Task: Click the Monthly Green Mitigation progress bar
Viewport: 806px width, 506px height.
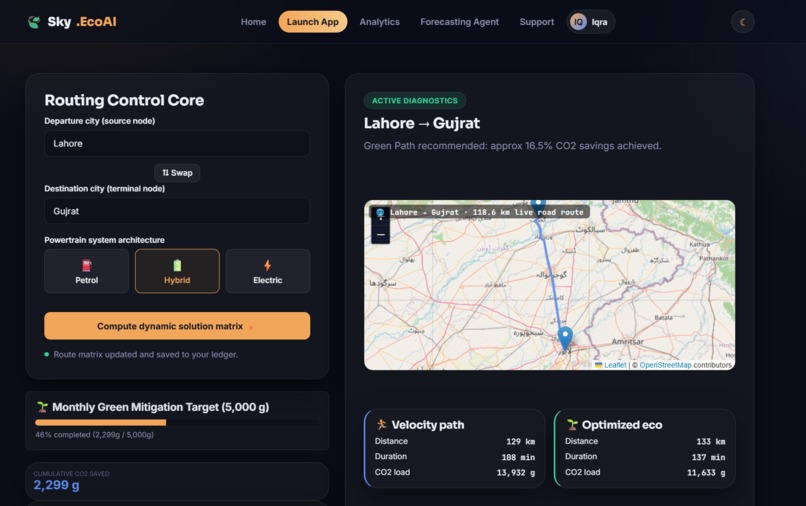Action: click(177, 422)
